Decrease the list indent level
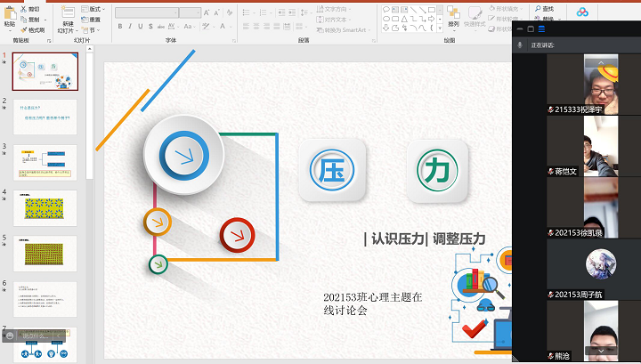This screenshot has height=364, width=641. tap(281, 12)
